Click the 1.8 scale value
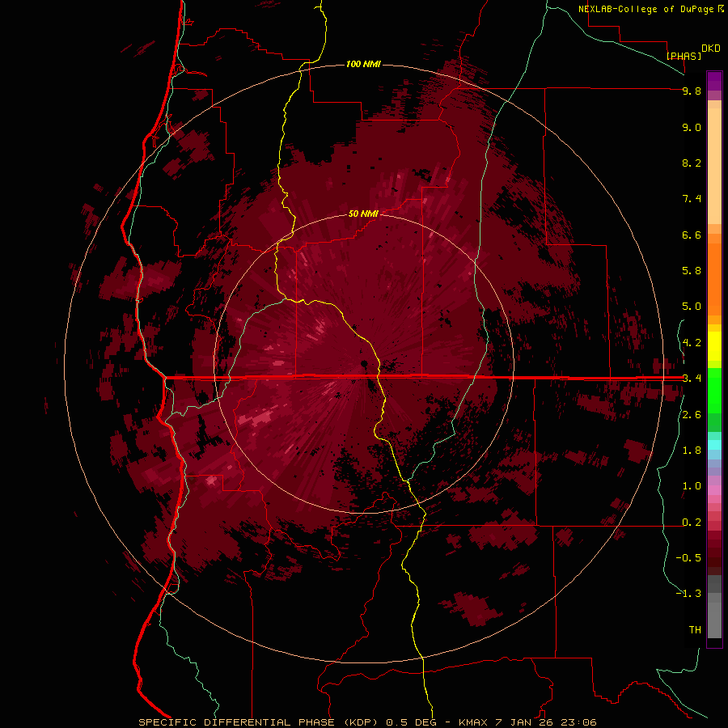This screenshot has height=728, width=728. pyautogui.click(x=691, y=451)
